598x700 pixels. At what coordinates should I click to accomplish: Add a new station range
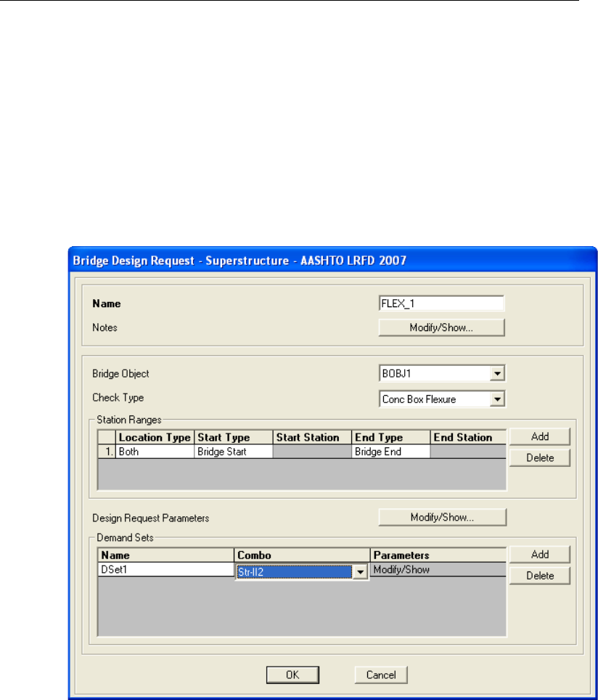point(539,436)
